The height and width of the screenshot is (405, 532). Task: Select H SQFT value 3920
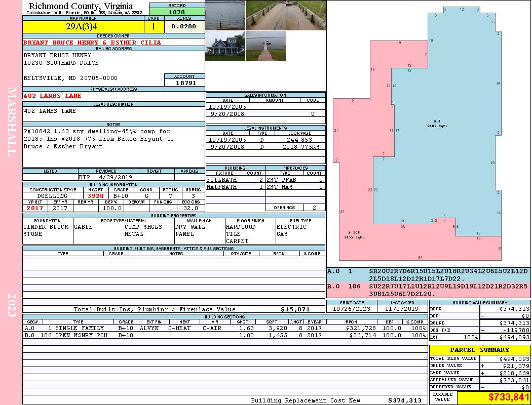(95, 196)
